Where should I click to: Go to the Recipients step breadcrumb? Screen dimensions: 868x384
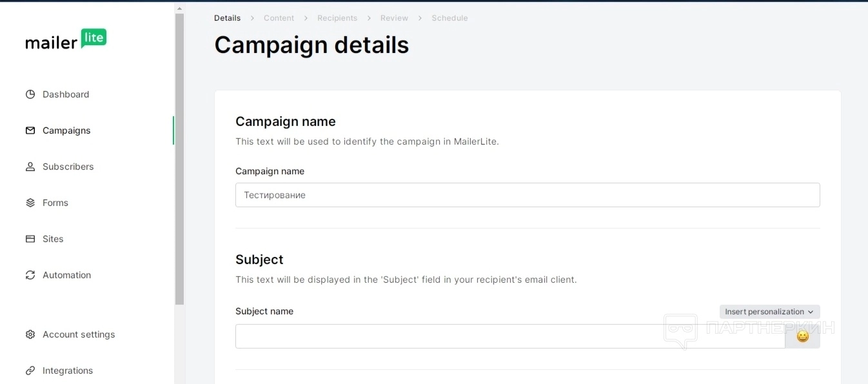point(337,18)
